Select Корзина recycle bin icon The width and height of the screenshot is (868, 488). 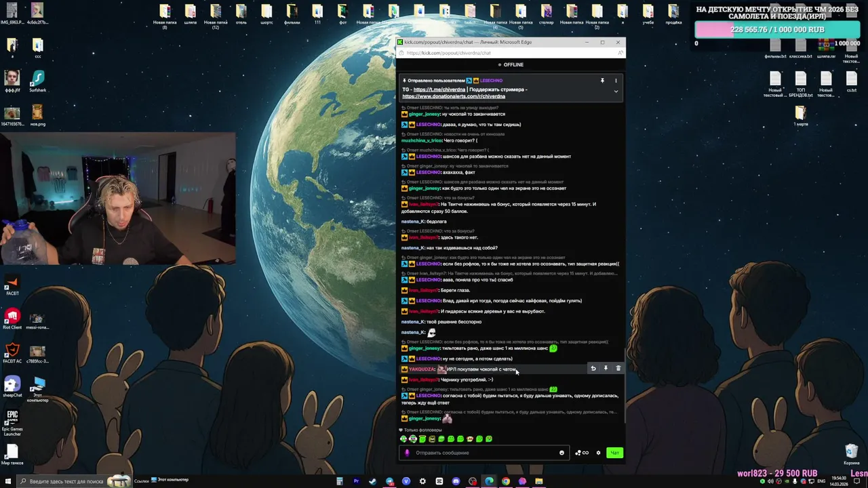point(852,455)
